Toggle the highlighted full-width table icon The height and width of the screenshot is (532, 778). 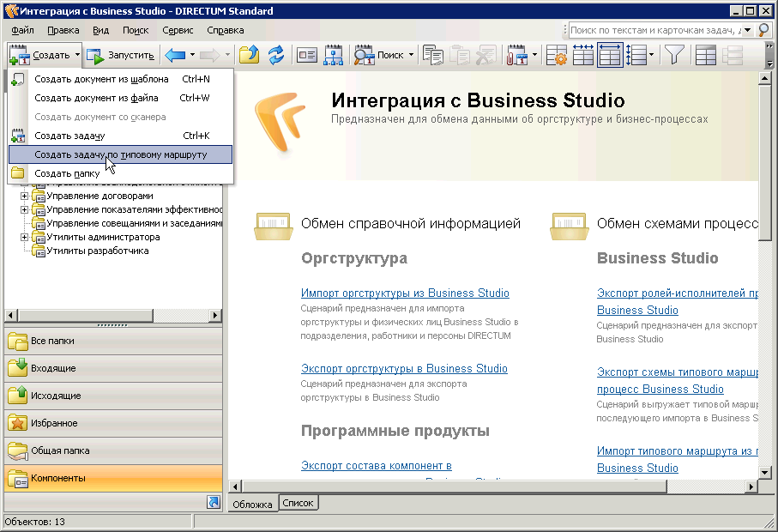click(610, 55)
